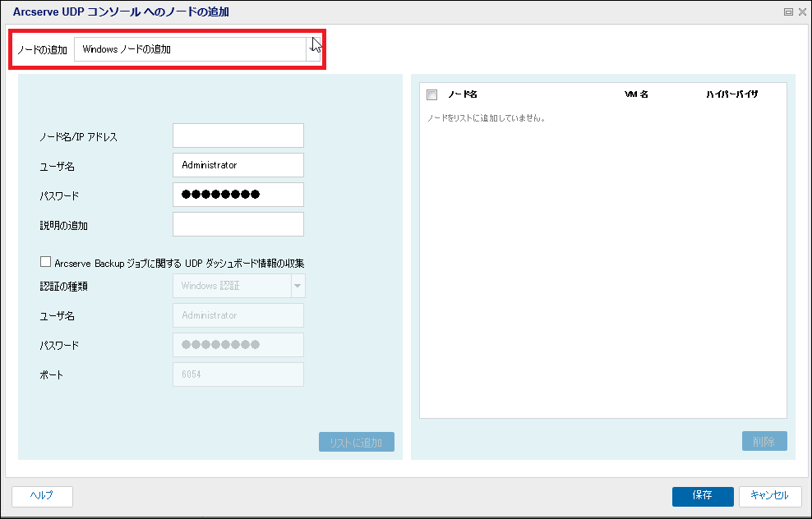Expand the 認証の種類 dropdown arrow
The image size is (812, 519).
point(298,286)
